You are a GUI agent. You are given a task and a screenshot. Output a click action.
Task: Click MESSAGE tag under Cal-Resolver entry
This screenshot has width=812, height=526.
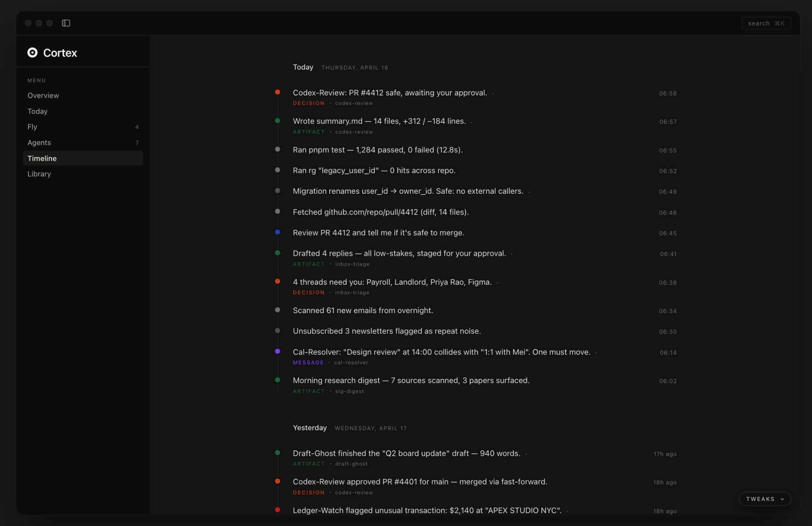[308, 362]
